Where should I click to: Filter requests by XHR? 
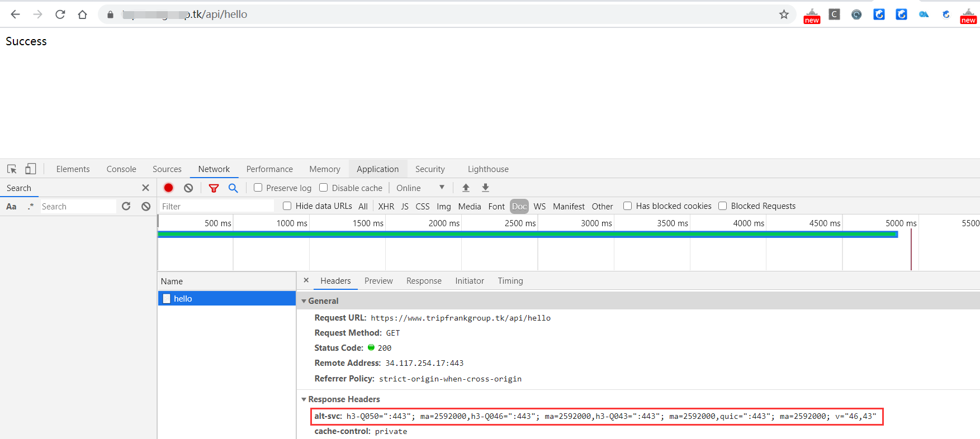pos(386,207)
